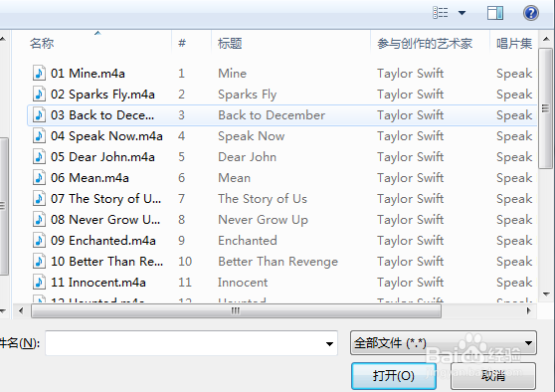Click music file icon for 04 Speak Now.m4a
Screen dimensions: 555x392
pyautogui.click(x=39, y=136)
